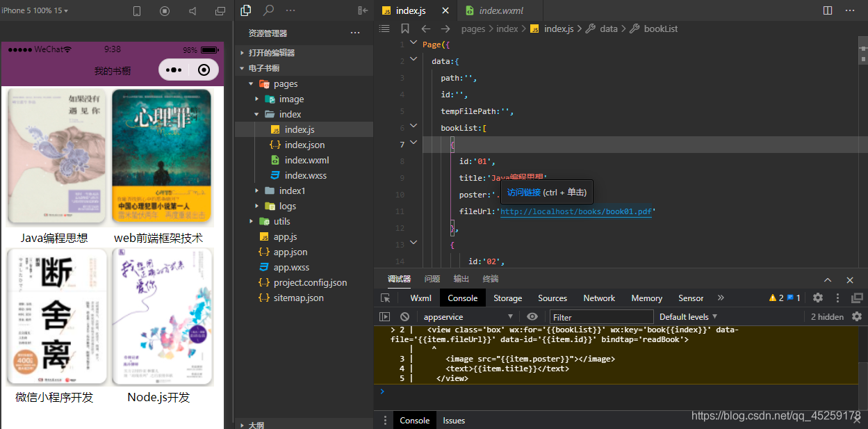Open the 资源管理器 more actions ellipsis
Viewport: 868px width, 429px height.
click(355, 33)
